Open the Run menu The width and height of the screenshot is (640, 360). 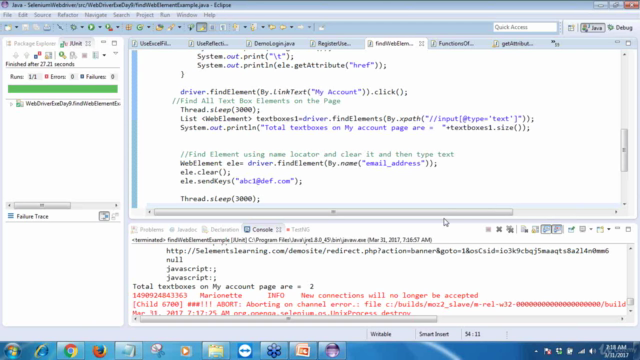tap(165, 15)
